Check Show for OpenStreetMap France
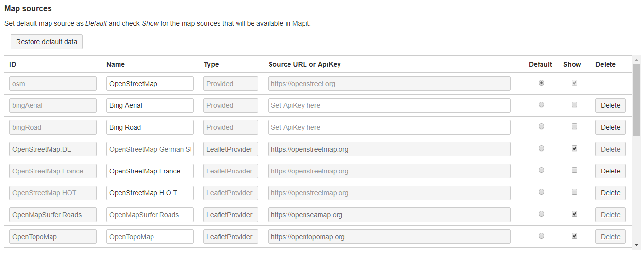The image size is (644, 258). pos(575,171)
